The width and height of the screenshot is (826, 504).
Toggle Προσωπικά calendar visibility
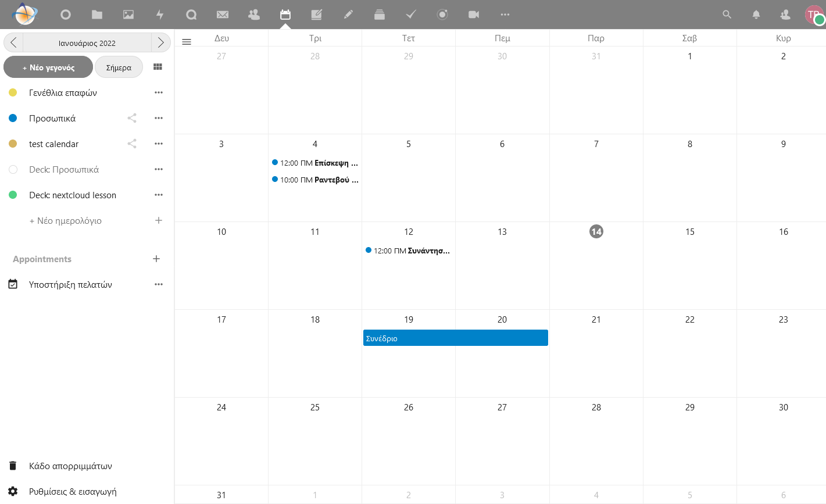click(x=13, y=118)
